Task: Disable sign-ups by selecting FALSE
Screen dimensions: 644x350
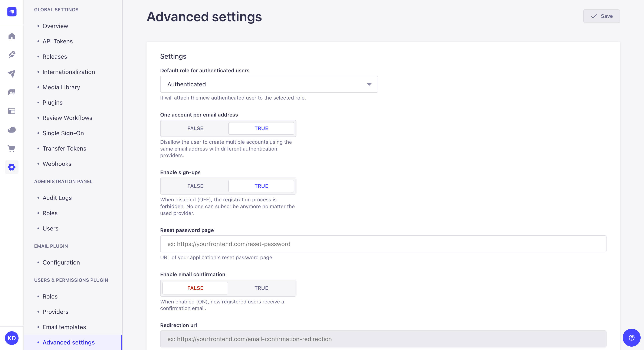Action: click(x=195, y=186)
